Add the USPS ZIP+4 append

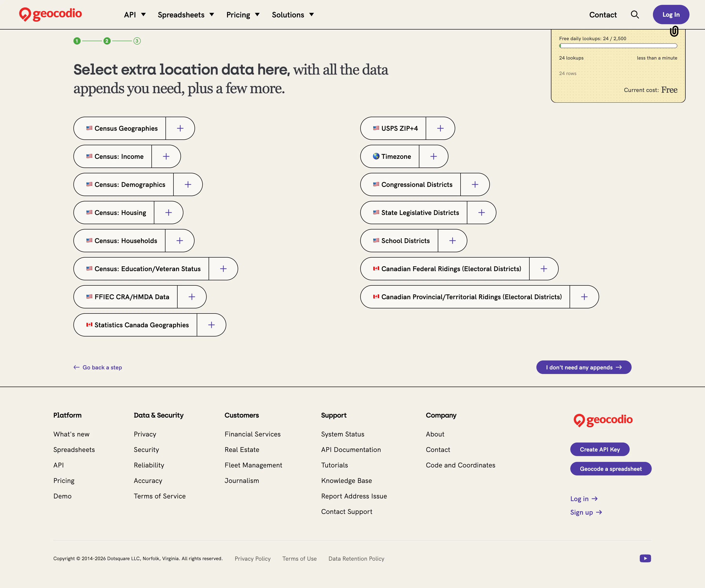click(440, 128)
